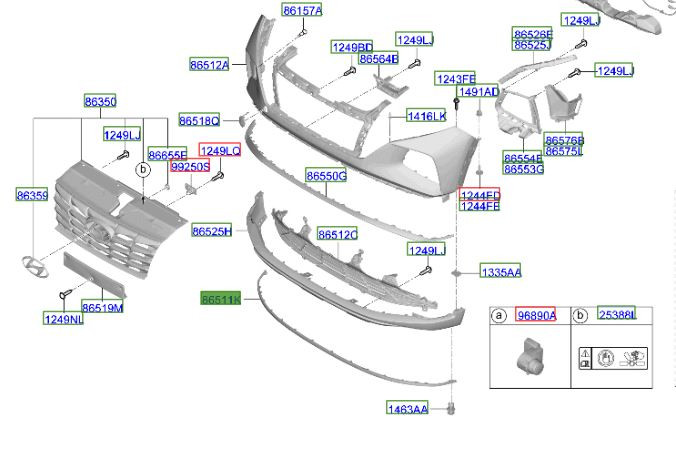Click the 96890A part number in the legend
This screenshot has height=451, width=676.
coord(535,315)
